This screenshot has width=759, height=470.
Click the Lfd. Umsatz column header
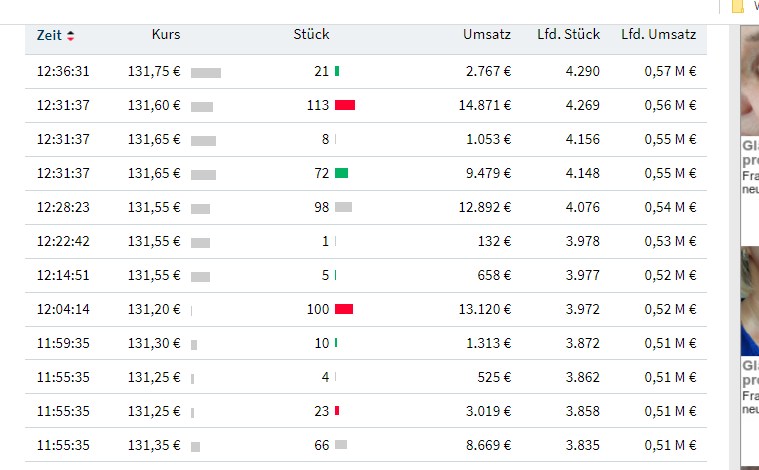[658, 35]
